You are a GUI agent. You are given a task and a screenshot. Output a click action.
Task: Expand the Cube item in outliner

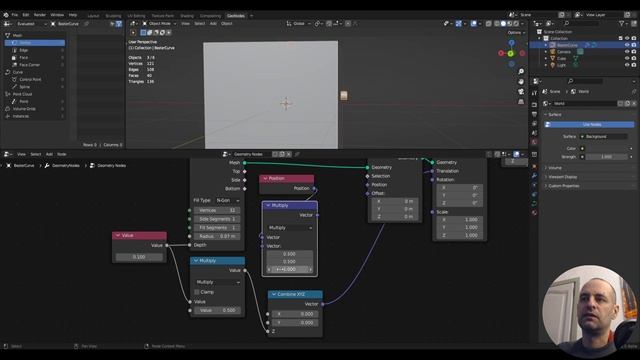546,58
